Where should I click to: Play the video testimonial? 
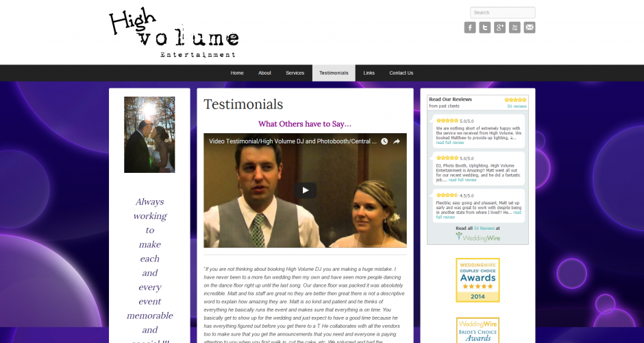305,191
